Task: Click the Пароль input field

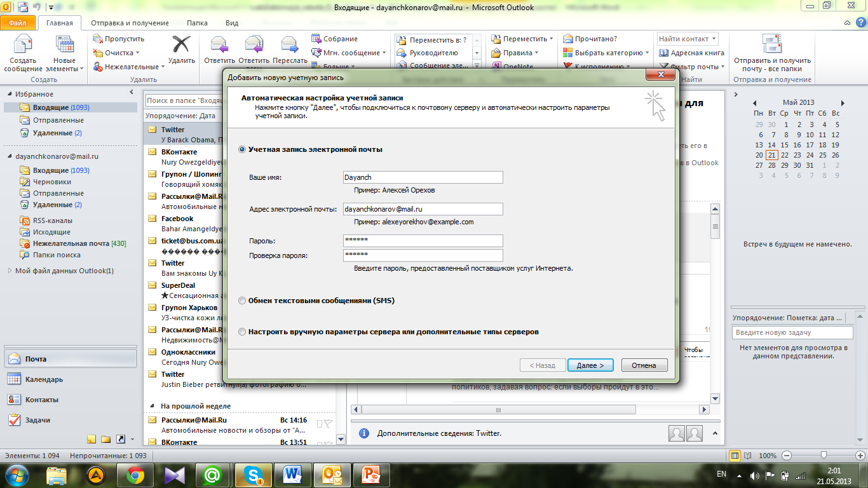Action: pyautogui.click(x=423, y=241)
